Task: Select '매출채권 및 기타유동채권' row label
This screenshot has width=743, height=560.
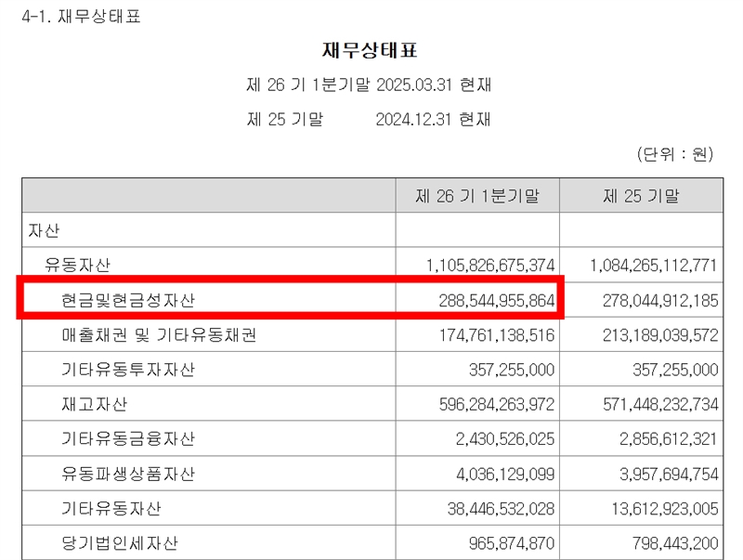Action: click(x=159, y=335)
